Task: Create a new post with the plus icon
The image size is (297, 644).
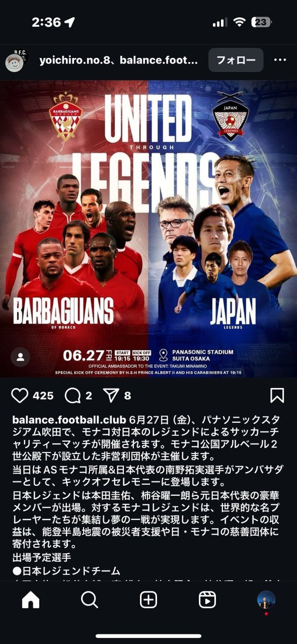Action: pyautogui.click(x=148, y=600)
